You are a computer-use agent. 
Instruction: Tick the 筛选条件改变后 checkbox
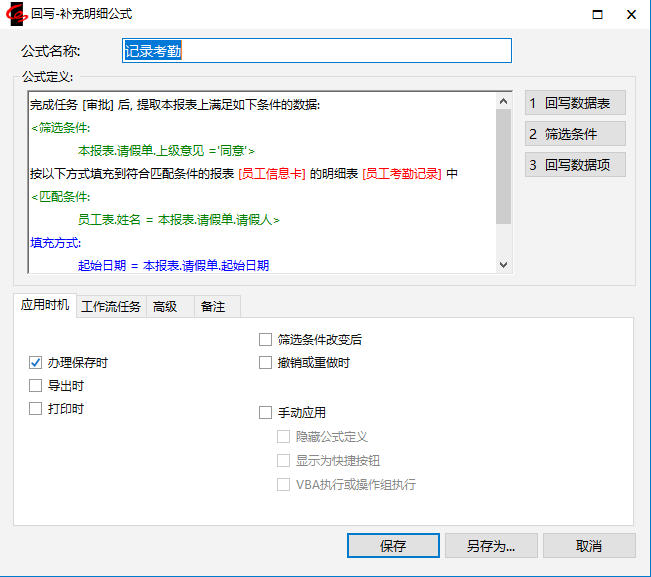tap(266, 340)
